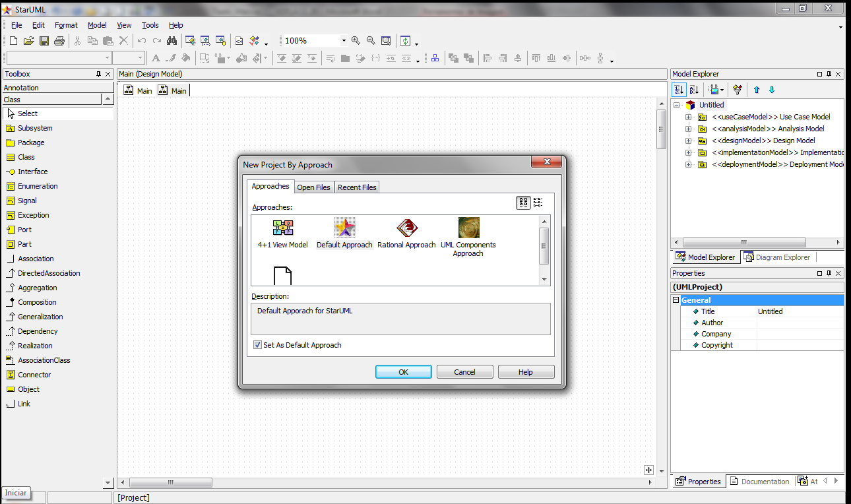The width and height of the screenshot is (851, 504).
Task: Choose the 4+1 View Model approach
Action: pos(282,234)
